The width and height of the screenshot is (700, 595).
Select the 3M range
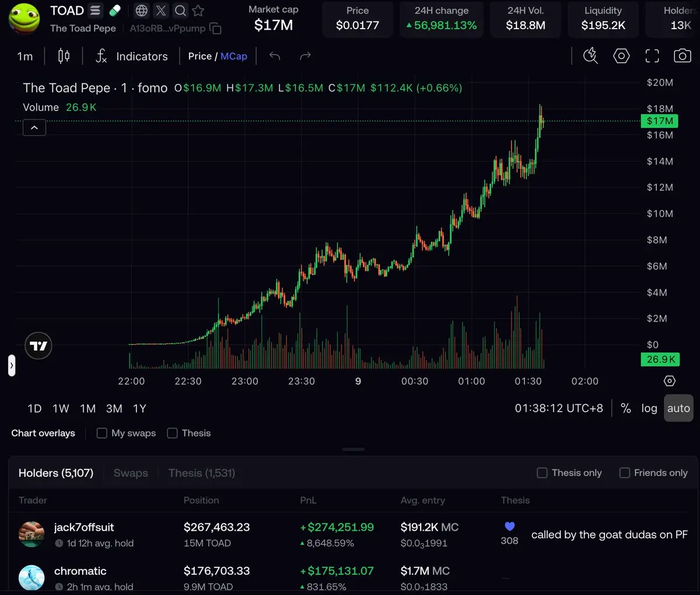[x=114, y=408]
